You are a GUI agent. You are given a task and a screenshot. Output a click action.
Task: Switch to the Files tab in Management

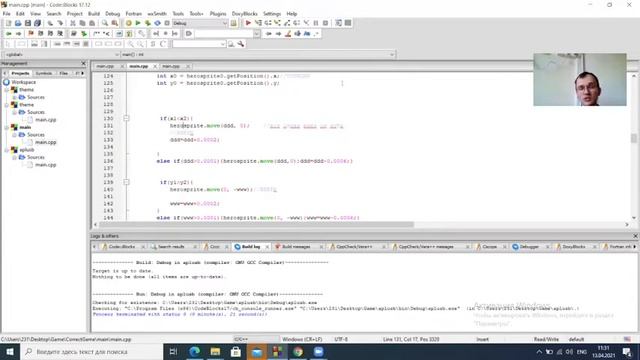click(63, 73)
